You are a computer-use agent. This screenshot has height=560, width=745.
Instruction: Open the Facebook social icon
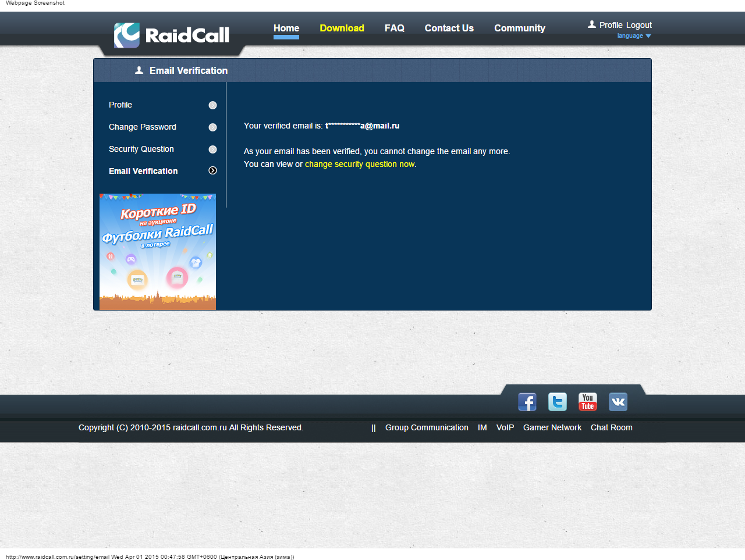(x=527, y=402)
